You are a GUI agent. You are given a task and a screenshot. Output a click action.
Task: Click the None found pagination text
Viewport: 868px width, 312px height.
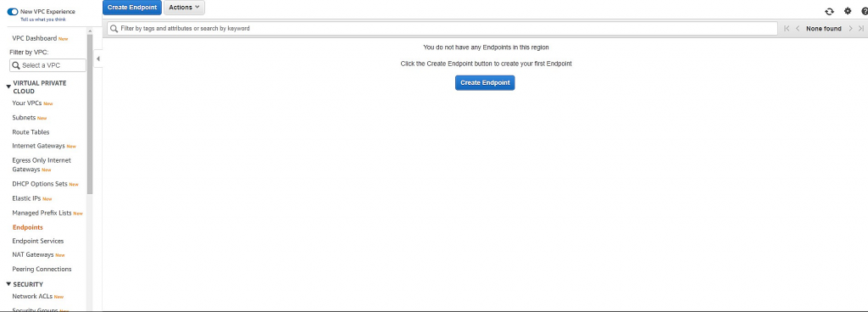pos(824,28)
